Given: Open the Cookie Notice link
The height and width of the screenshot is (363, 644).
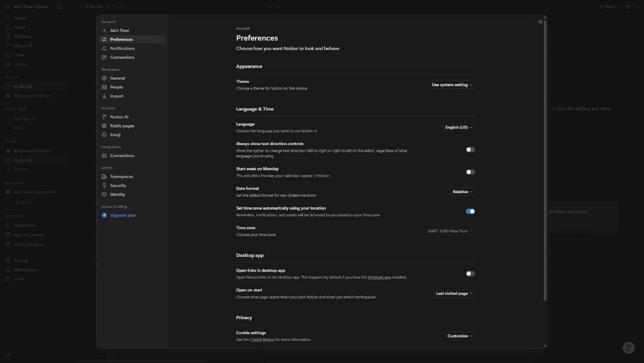Looking at the screenshot, I should pos(262,340).
